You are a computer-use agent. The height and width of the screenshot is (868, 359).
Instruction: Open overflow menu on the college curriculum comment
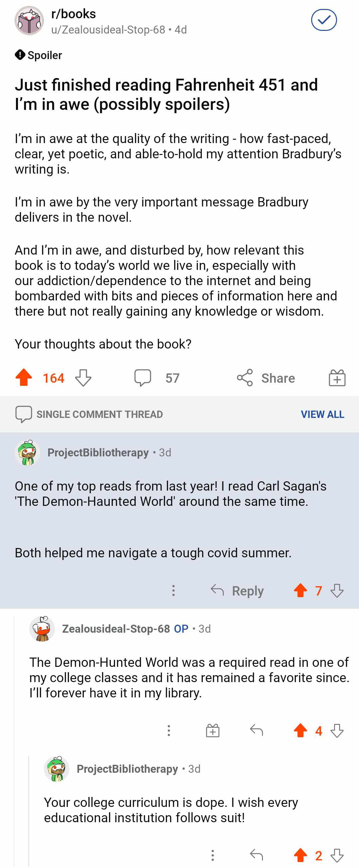(x=212, y=855)
